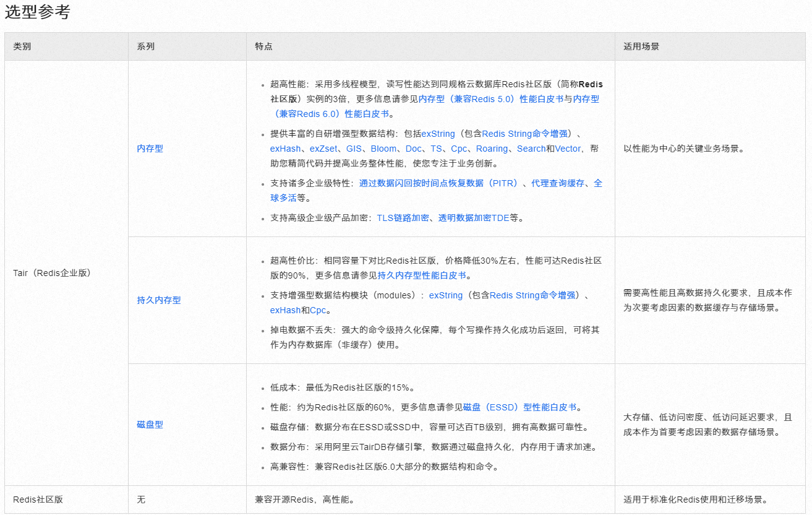Open exHash link in the 内存型 row
This screenshot has width=812, height=515.
286,149
